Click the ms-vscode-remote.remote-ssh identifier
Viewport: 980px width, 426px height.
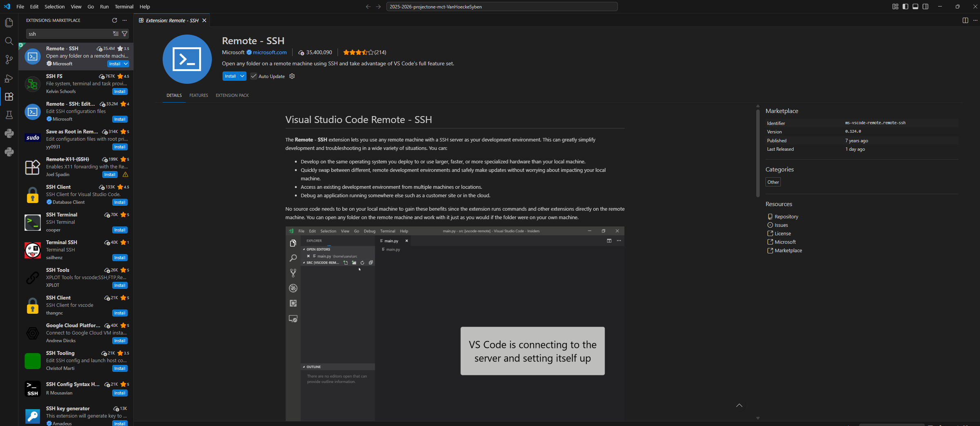coord(875,123)
